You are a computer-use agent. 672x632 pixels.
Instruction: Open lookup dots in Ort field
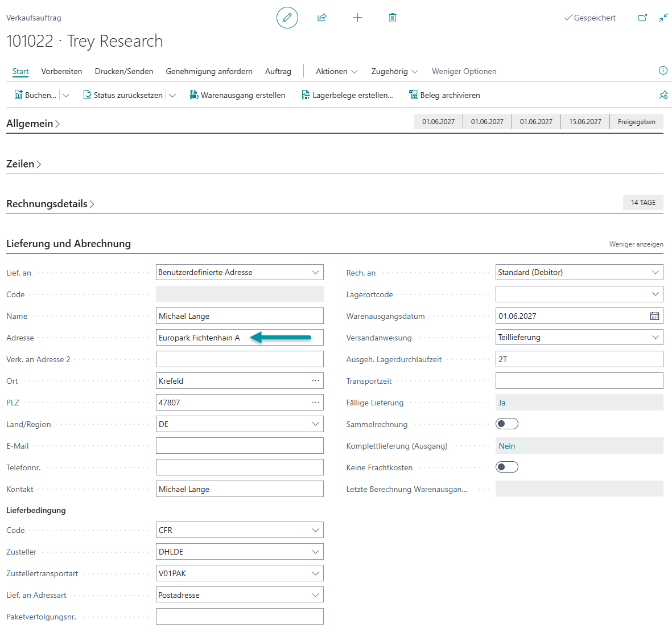click(x=315, y=381)
